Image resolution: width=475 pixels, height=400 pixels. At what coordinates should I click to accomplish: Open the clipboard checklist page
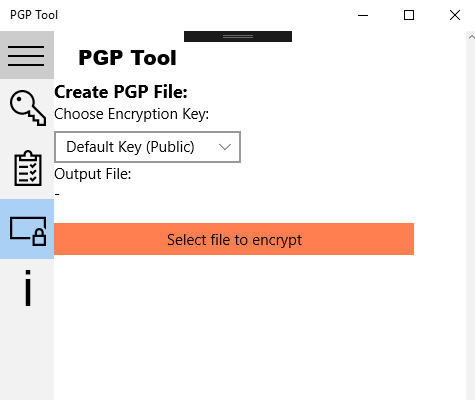click(27, 168)
